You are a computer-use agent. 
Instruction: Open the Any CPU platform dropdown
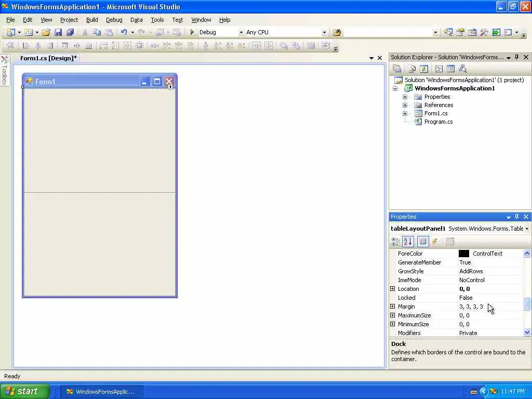(324, 33)
